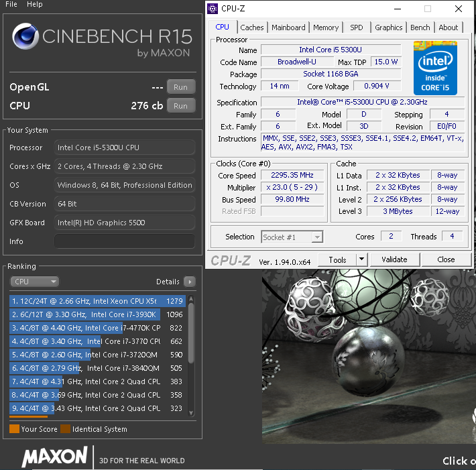Run the OpenGL benchmark

click(180, 87)
